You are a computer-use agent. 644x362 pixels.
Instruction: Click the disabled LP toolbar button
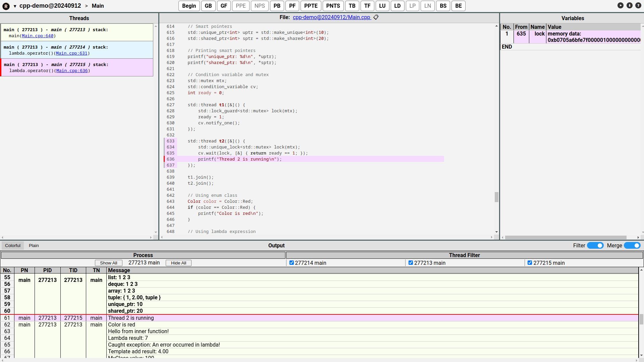coord(413,6)
